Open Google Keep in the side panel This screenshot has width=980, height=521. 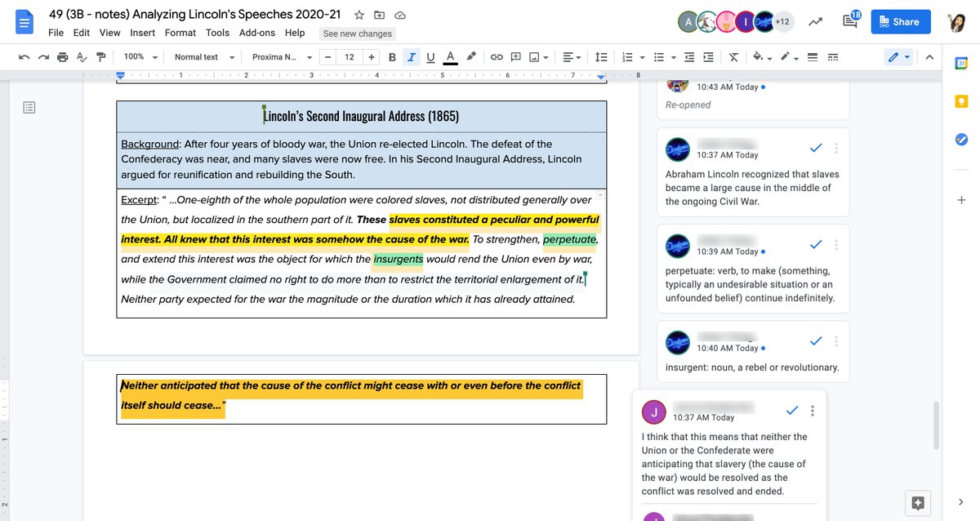click(961, 101)
